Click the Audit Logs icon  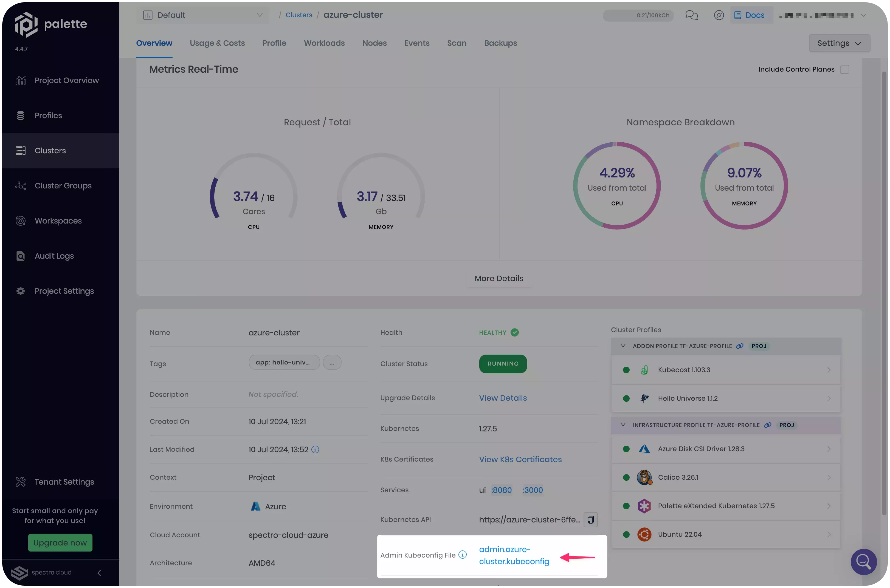pos(21,256)
